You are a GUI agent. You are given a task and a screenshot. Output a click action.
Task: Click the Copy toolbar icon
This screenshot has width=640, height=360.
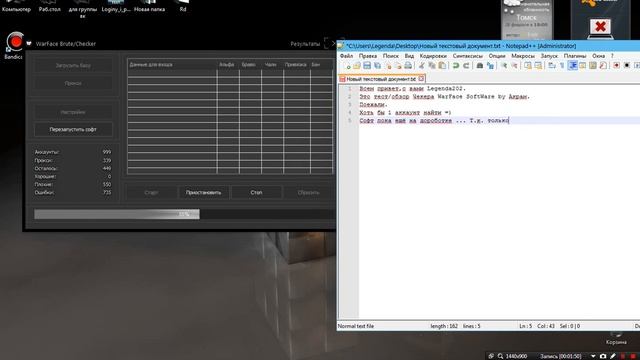pos(432,66)
